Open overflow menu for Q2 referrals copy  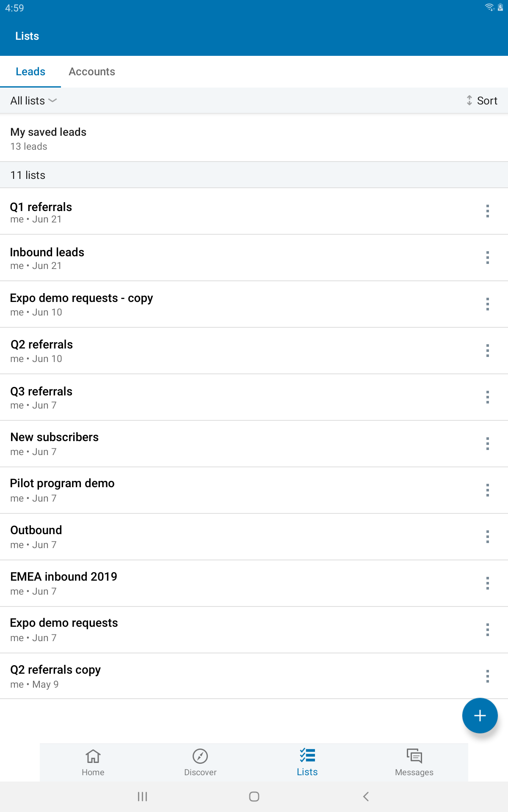tap(488, 676)
